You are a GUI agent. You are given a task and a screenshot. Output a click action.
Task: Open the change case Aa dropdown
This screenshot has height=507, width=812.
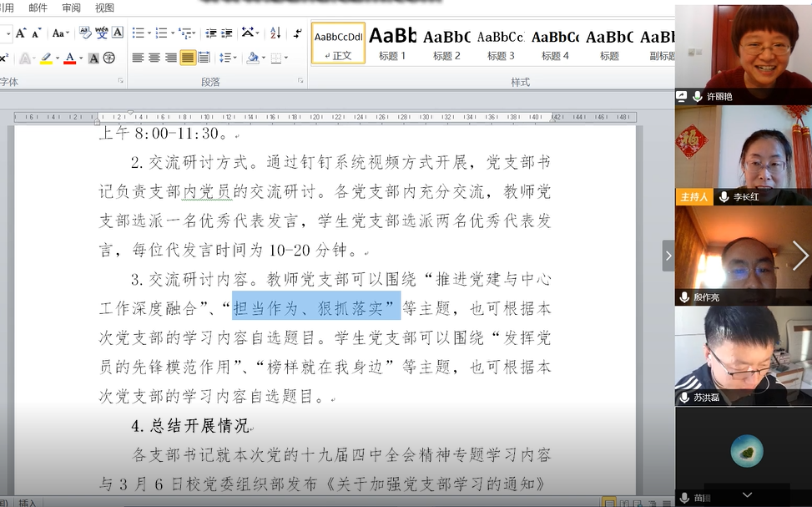click(x=60, y=33)
